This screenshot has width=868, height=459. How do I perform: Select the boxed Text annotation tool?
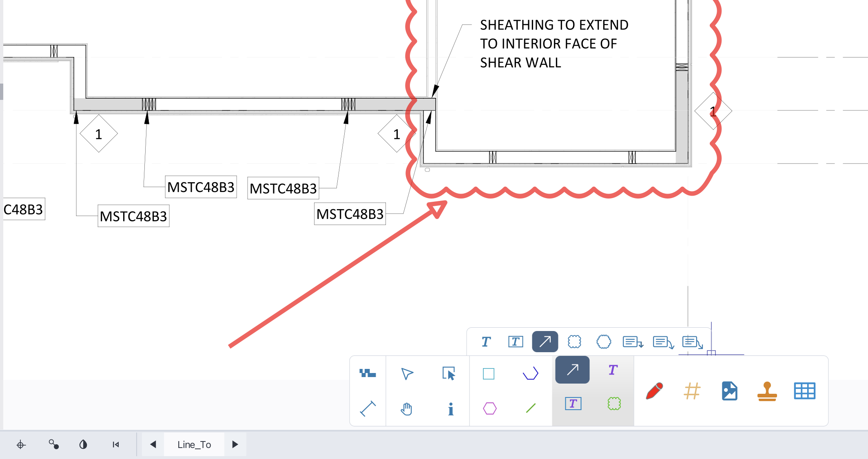click(572, 404)
